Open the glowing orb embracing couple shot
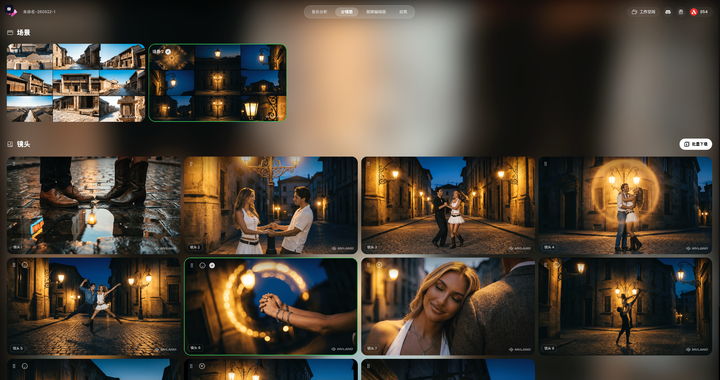720x380 pixels. [x=625, y=205]
